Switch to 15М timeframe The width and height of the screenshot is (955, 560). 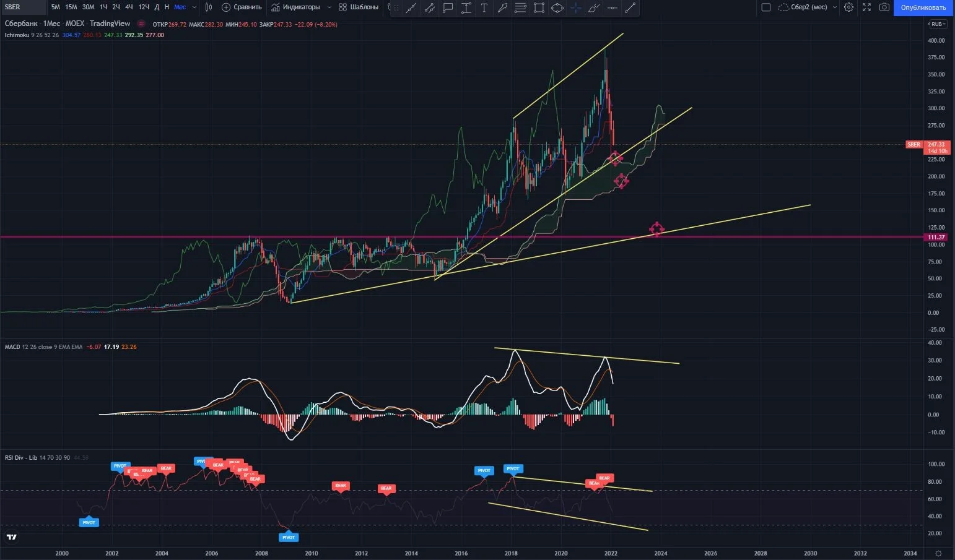click(x=71, y=7)
